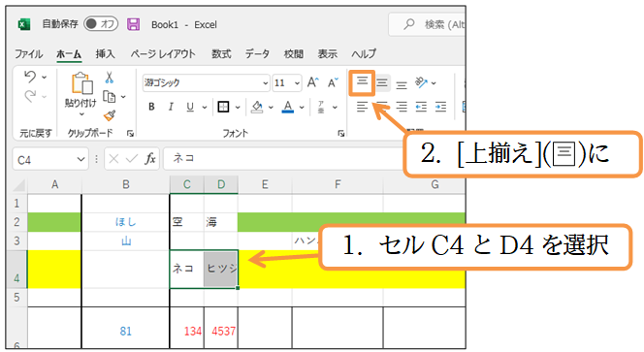This screenshot has width=644, height=352.
Task: Click the Cut scissors icon
Action: pyautogui.click(x=109, y=78)
